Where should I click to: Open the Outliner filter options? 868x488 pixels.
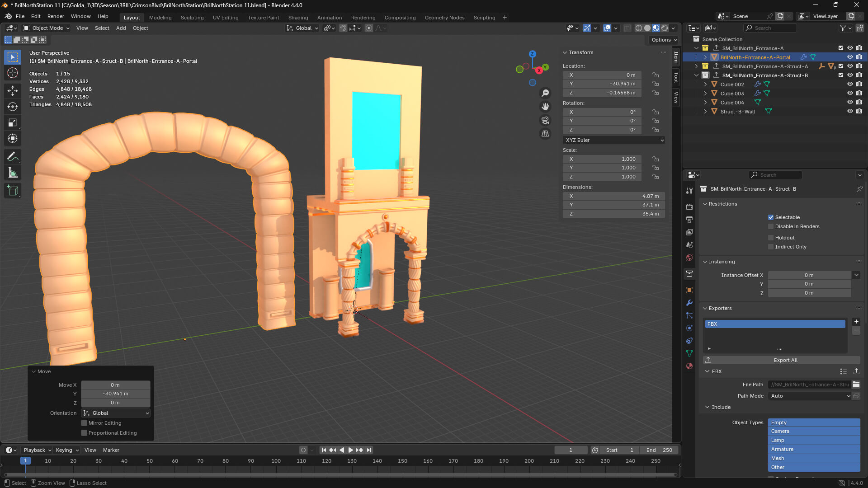[843, 28]
